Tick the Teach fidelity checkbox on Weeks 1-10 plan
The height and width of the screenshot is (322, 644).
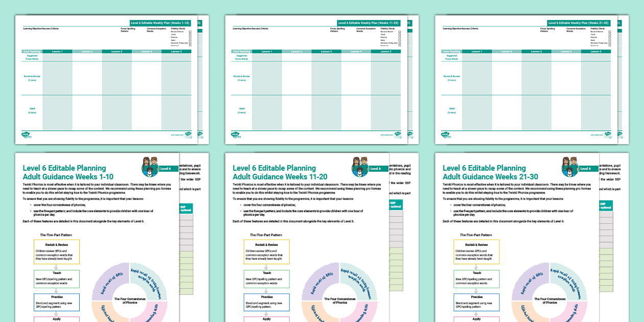point(190,34)
